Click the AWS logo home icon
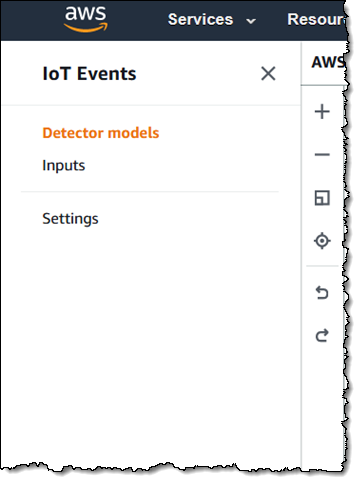Viewport: 360px width, 482px height. [86, 19]
